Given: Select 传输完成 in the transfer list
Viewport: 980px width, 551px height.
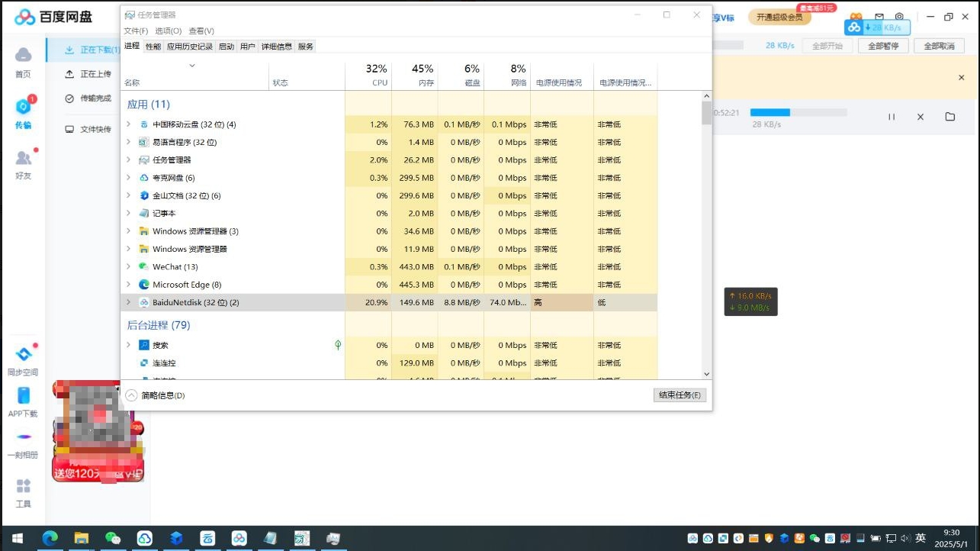Looking at the screenshot, I should click(95, 98).
